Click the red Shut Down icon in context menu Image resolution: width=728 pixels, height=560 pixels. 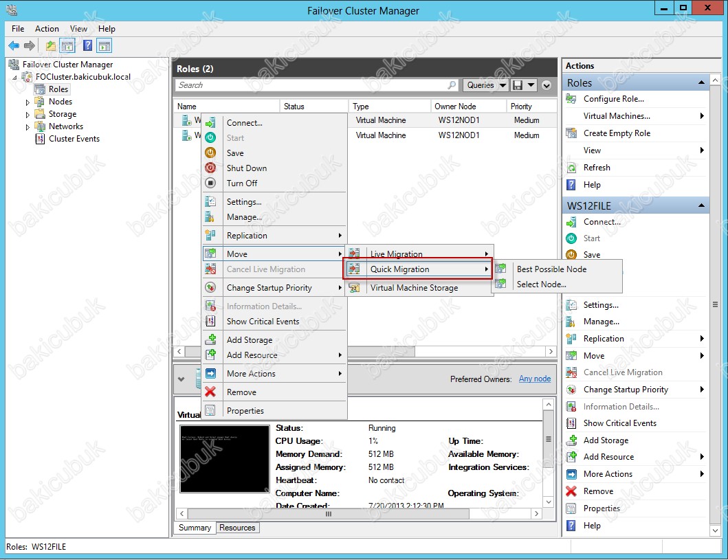[x=210, y=168]
